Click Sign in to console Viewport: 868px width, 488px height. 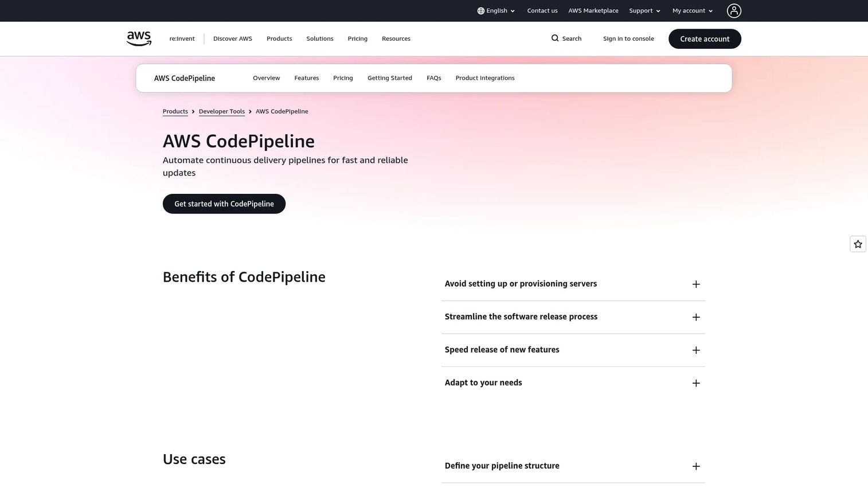click(x=628, y=39)
